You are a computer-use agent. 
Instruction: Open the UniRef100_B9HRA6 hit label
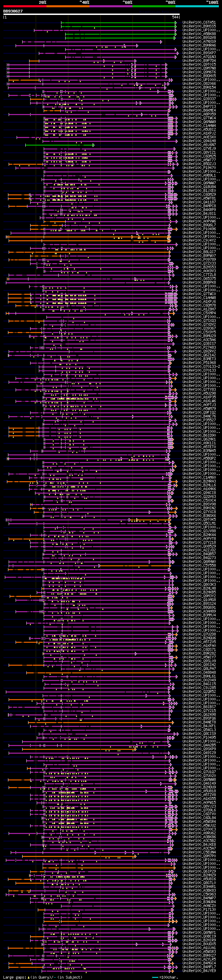[199, 46]
